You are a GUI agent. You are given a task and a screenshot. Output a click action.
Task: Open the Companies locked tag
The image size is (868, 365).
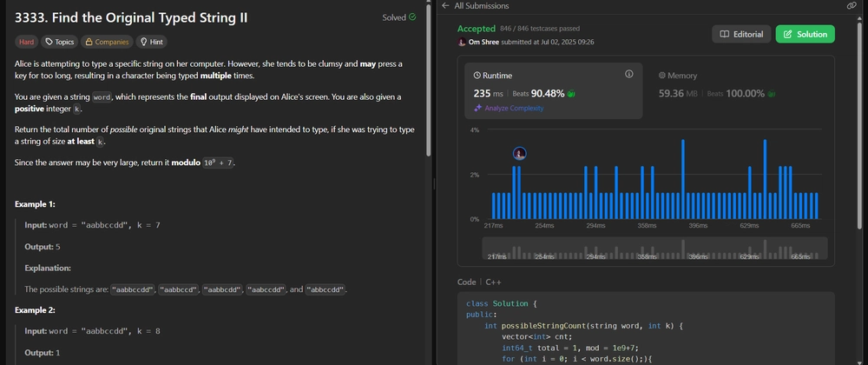[107, 42]
